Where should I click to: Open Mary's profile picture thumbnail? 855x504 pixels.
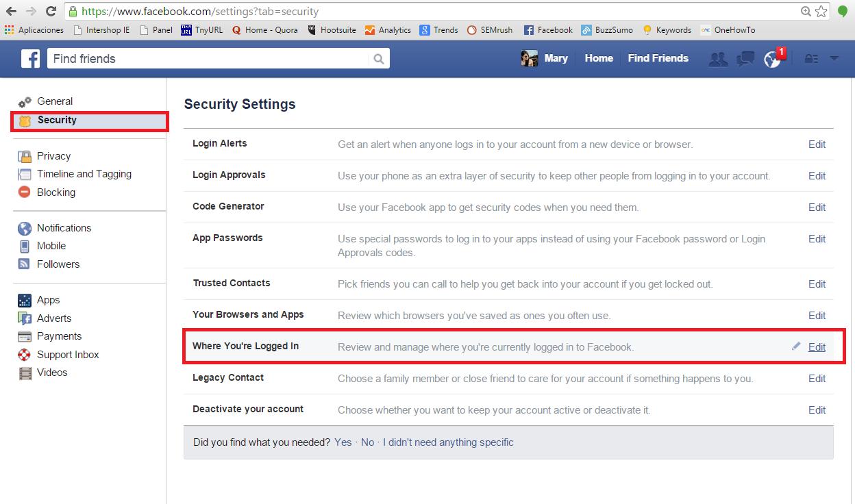coord(529,59)
